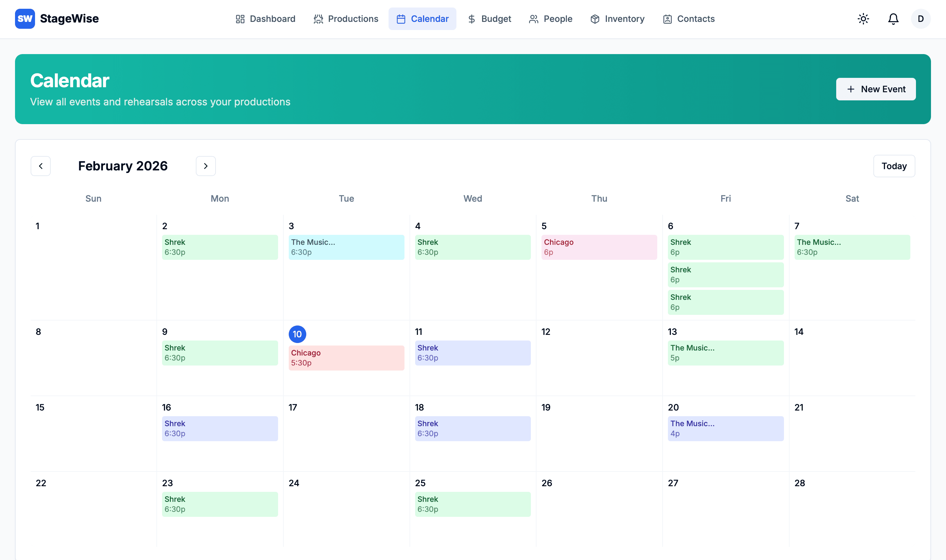This screenshot has height=560, width=946.
Task: Create a New Event
Action: 875,89
